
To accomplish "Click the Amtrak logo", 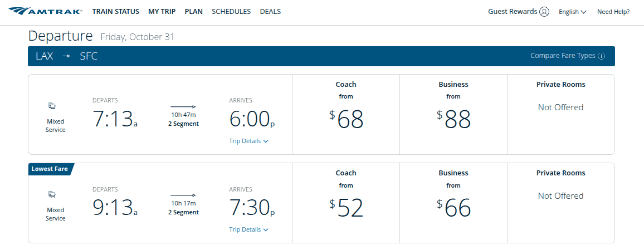I will coord(46,12).
